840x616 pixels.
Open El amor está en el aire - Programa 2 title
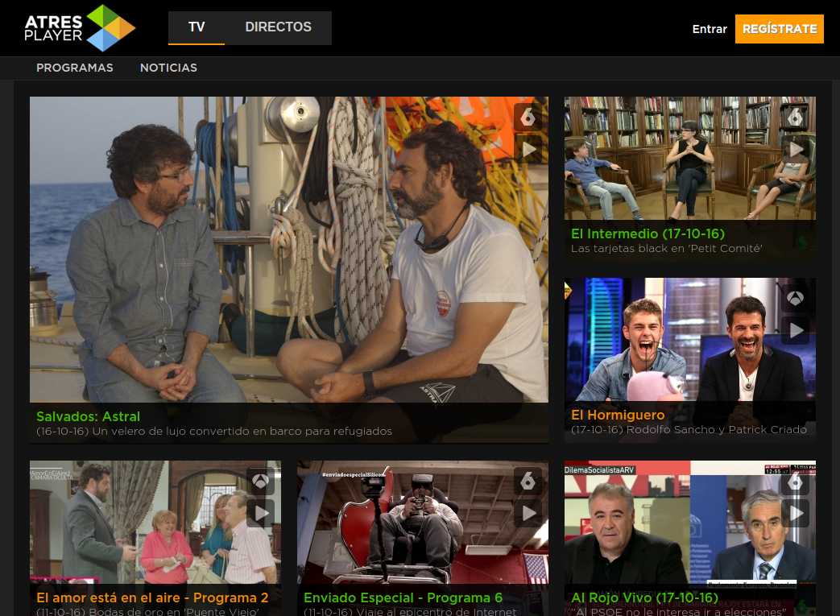coord(152,597)
